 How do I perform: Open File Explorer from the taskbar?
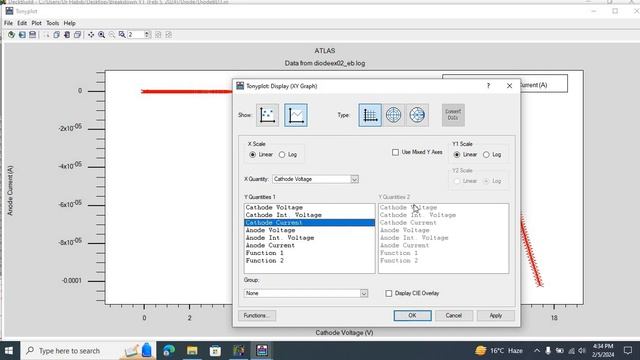tap(192, 351)
